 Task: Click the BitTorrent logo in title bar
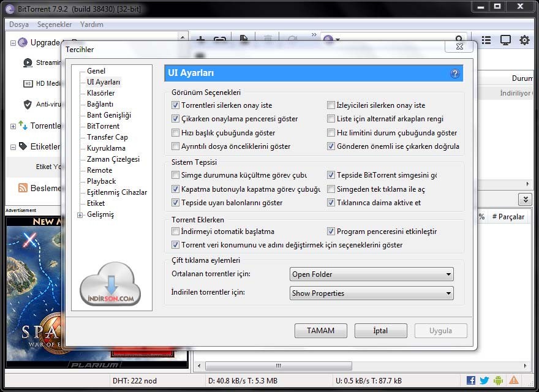pos(10,9)
